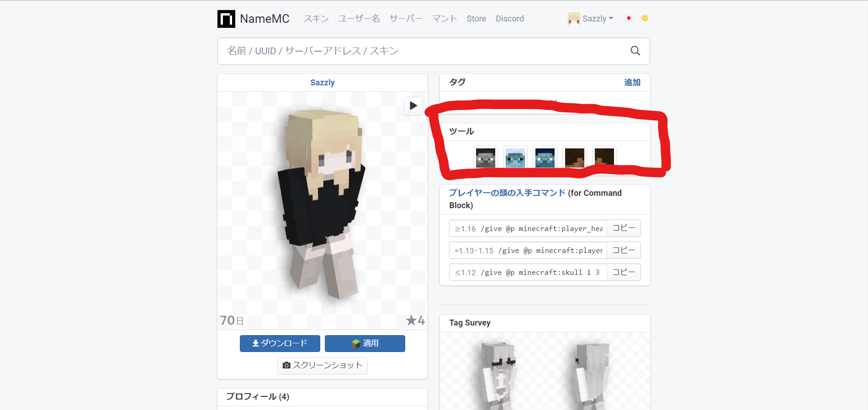The image size is (868, 410).
Task: Click the ダウンロード button
Action: [x=280, y=343]
